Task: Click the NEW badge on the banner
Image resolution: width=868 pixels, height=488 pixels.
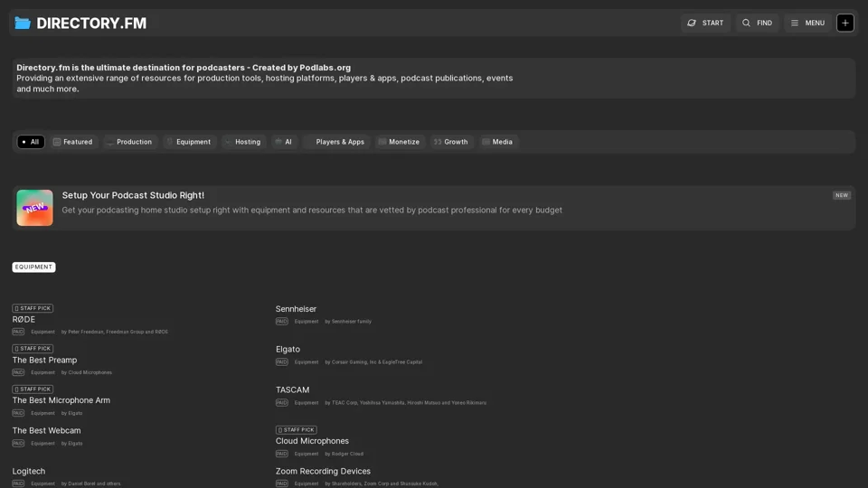Action: pyautogui.click(x=842, y=195)
